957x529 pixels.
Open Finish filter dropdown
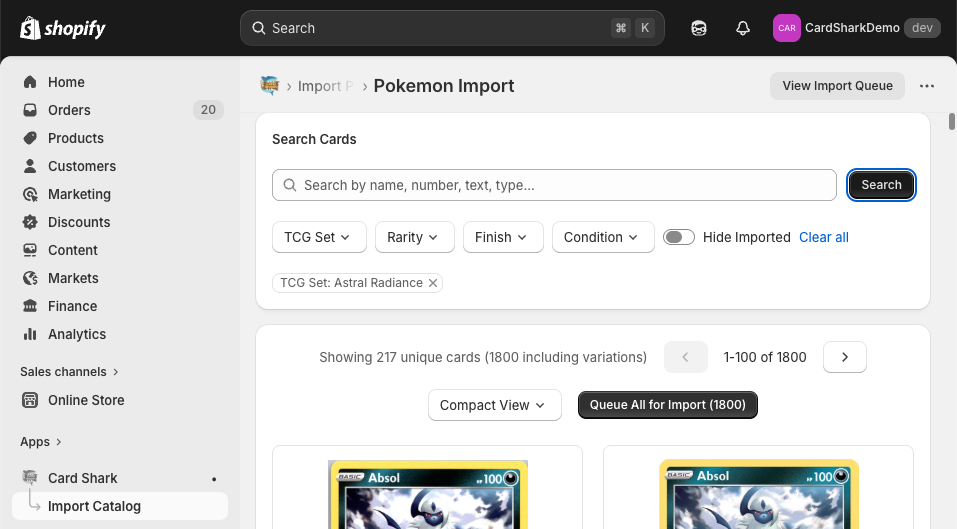pyautogui.click(x=503, y=237)
